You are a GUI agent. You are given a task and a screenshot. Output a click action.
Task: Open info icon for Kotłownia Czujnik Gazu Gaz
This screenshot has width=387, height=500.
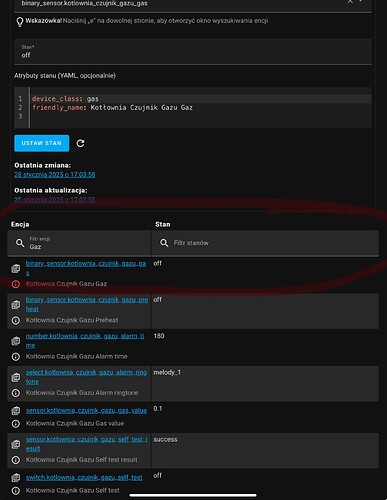(x=16, y=284)
